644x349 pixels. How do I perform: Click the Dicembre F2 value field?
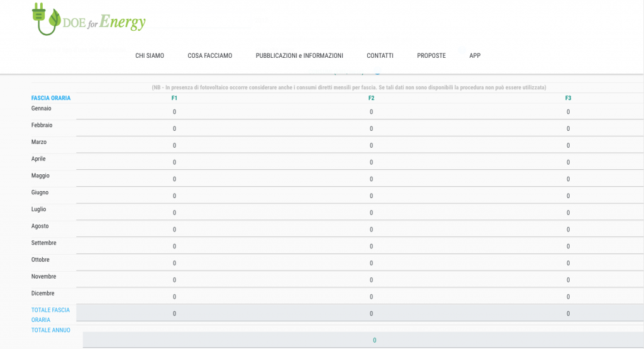(371, 297)
